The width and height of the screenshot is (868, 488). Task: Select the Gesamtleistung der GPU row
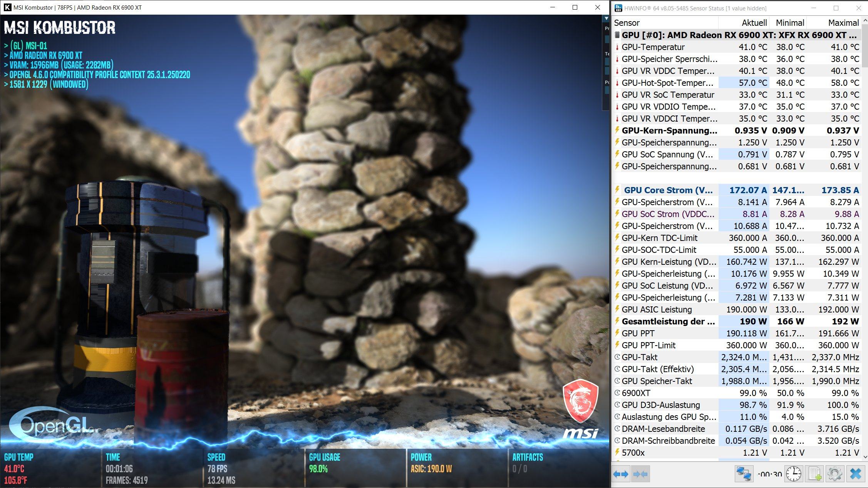(x=668, y=321)
